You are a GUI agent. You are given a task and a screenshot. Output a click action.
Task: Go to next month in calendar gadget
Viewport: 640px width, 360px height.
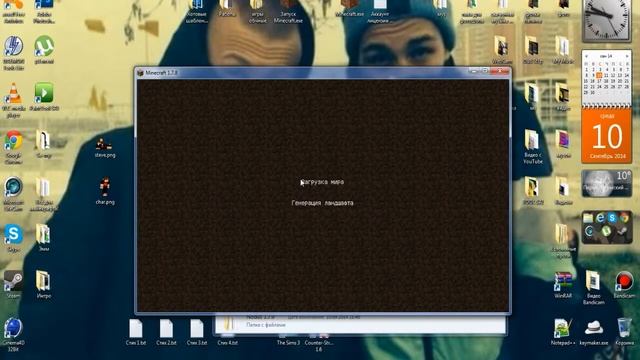click(x=626, y=56)
